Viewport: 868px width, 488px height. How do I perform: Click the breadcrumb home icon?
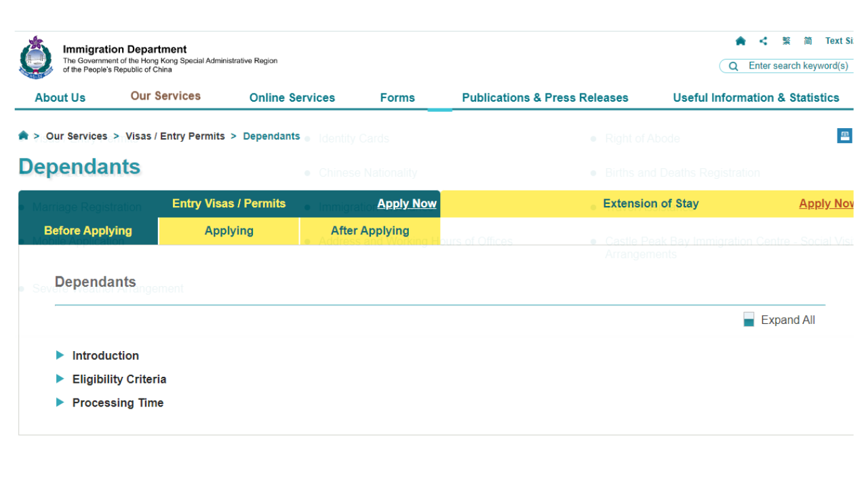[x=24, y=136]
